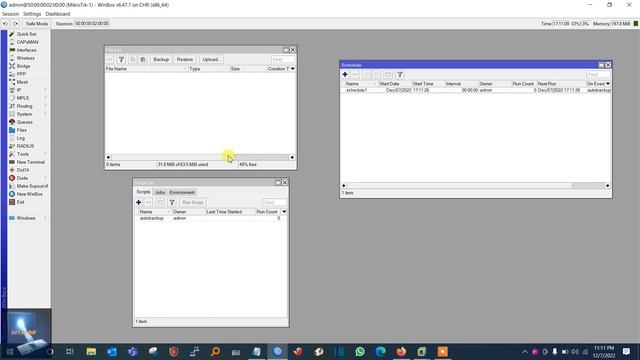The image size is (640, 360).
Task: Open column dropdown in Scheduler header
Action: coord(608,84)
